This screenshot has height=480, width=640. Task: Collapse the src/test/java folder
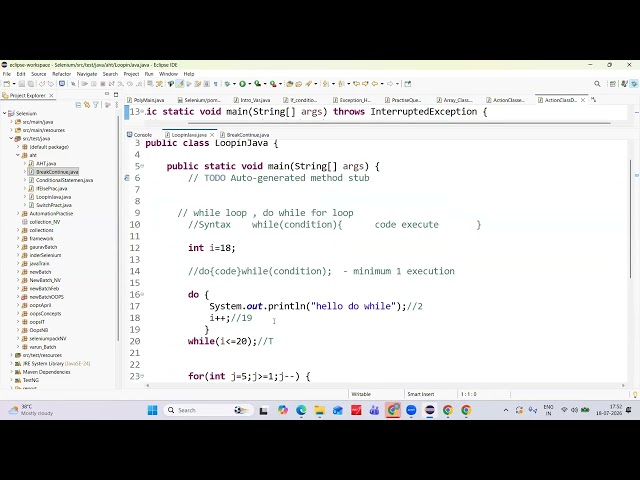(11, 138)
